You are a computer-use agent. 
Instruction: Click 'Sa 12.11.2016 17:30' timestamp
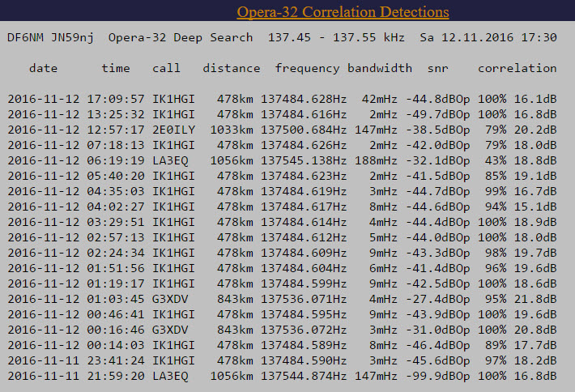tap(488, 37)
